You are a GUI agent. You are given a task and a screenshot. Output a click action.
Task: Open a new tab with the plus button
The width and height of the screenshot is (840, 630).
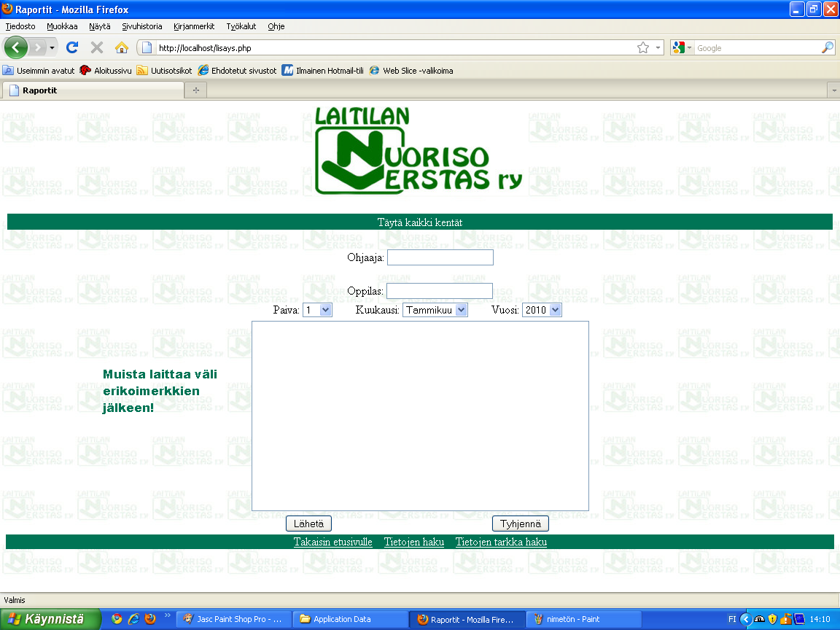coord(196,90)
